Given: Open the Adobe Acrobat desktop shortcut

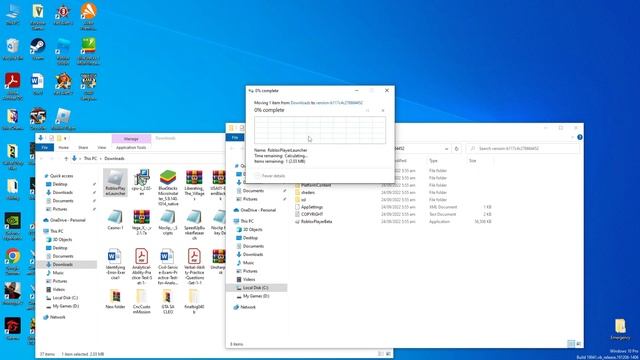Looking at the screenshot, I should [x=13, y=86].
